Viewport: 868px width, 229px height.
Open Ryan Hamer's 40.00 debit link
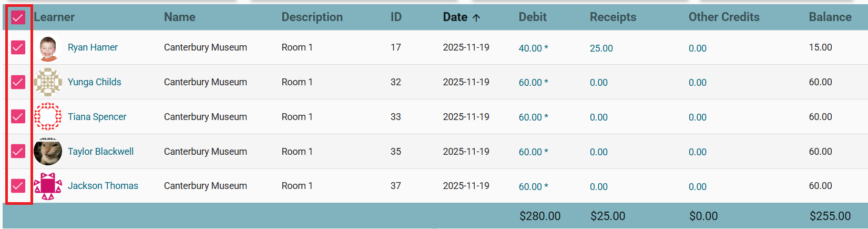[530, 48]
